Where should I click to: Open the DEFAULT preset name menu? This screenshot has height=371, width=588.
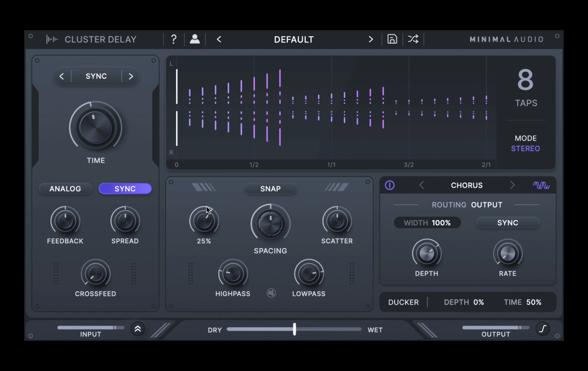[294, 39]
